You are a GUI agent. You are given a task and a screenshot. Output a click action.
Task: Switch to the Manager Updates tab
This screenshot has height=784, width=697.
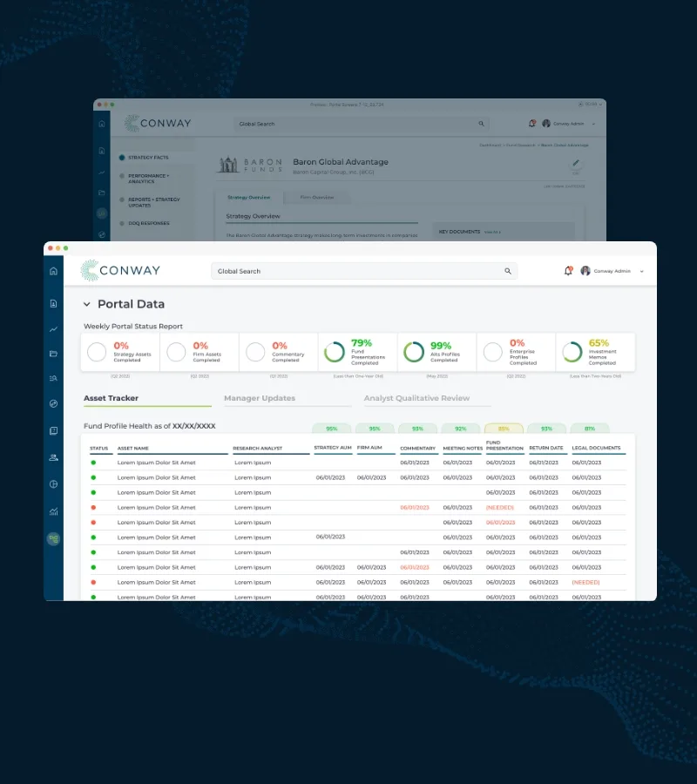click(259, 398)
